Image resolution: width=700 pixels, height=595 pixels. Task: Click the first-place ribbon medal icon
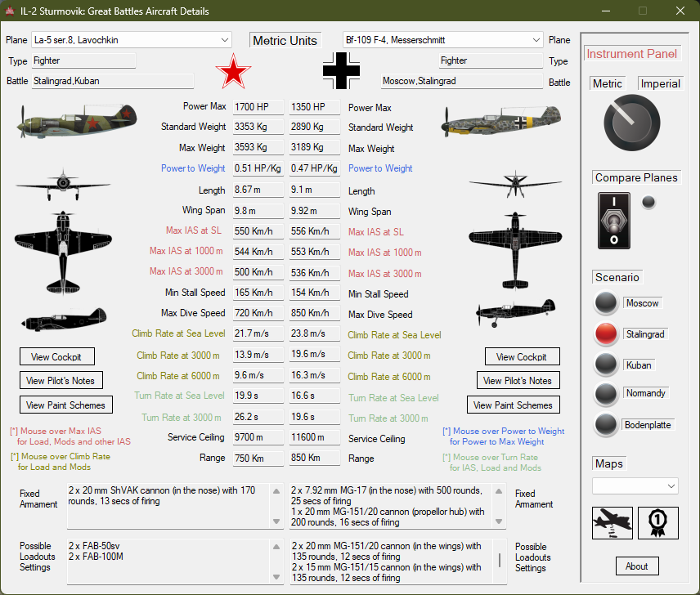[x=657, y=523]
